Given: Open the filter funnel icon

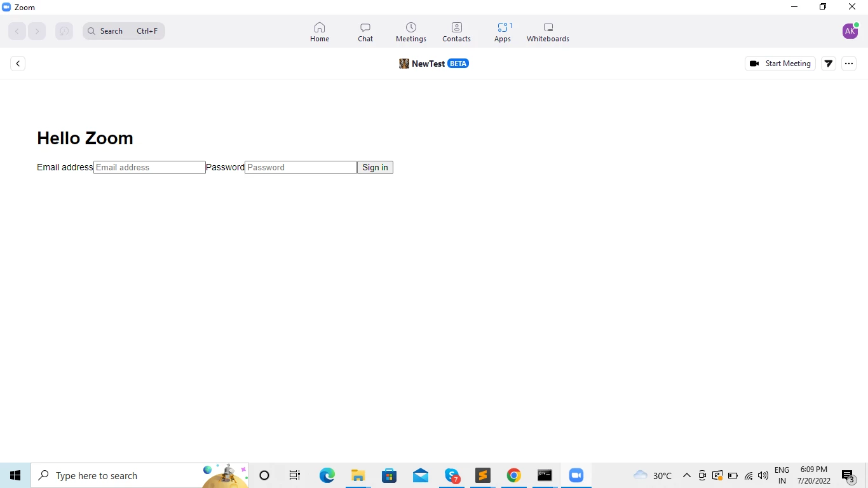Looking at the screenshot, I should click(829, 64).
